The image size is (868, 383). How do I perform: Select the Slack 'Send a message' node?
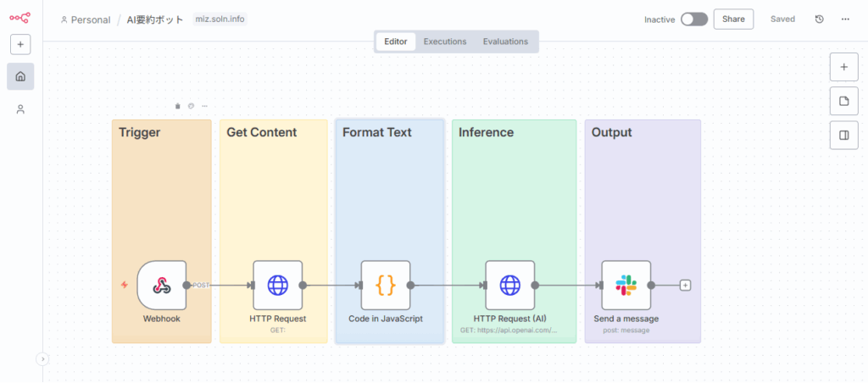tap(626, 286)
